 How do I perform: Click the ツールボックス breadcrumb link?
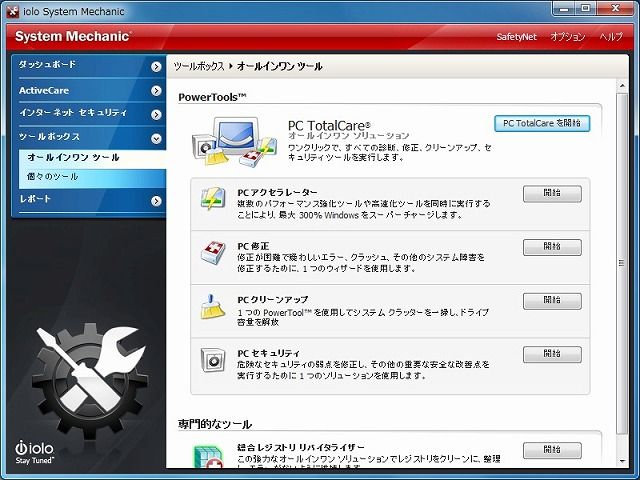tap(199, 67)
